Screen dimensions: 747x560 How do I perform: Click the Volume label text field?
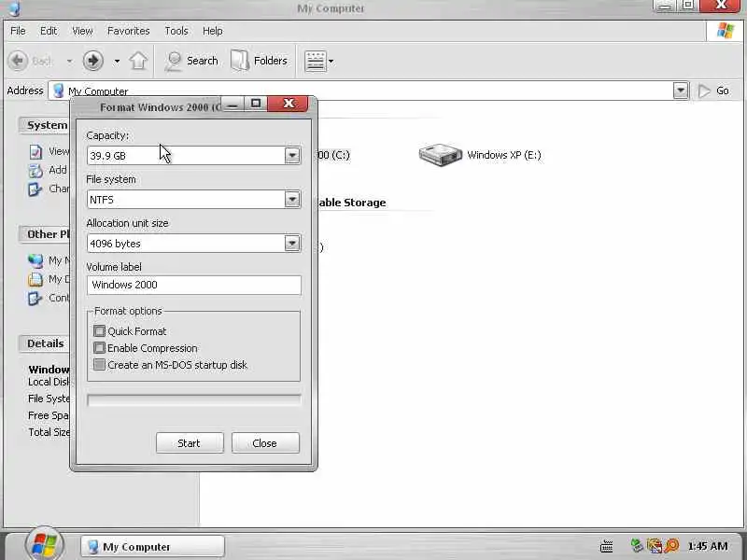pos(194,285)
